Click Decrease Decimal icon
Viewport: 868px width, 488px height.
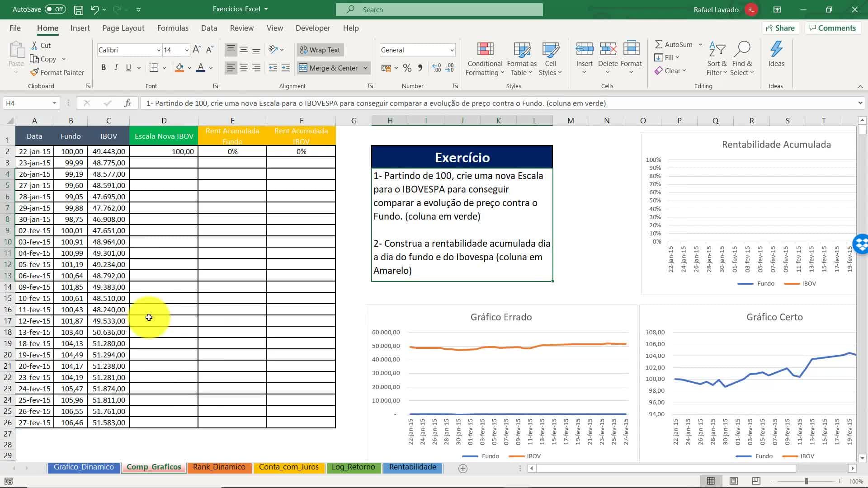click(x=450, y=68)
